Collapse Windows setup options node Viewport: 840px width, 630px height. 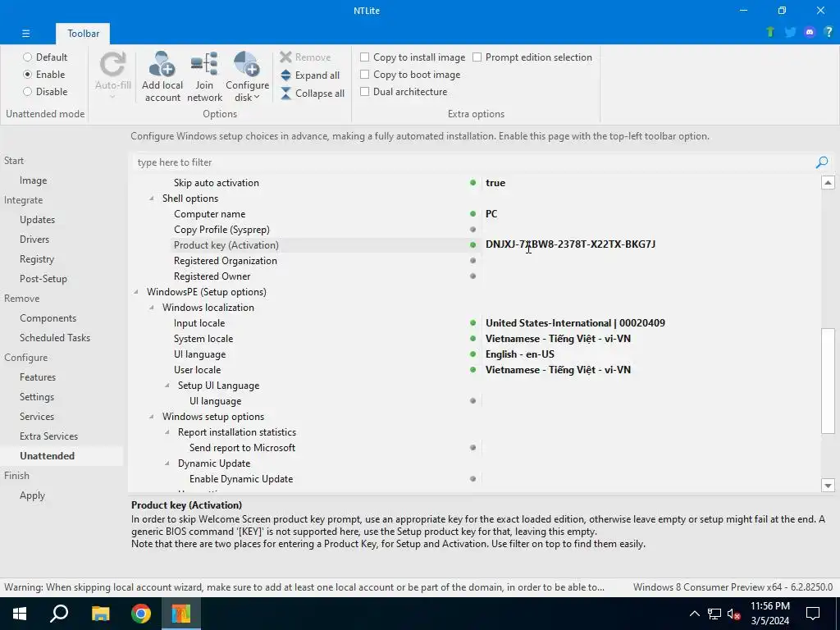[x=152, y=416]
